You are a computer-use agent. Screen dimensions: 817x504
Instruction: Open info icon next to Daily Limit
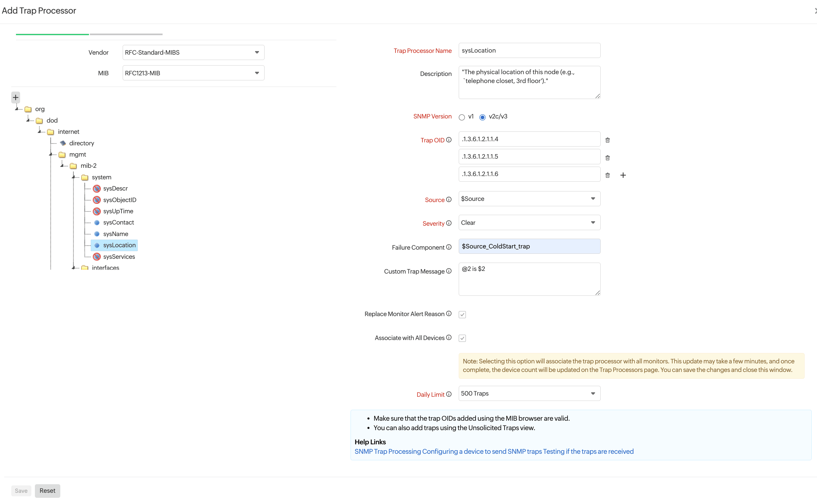pyautogui.click(x=448, y=394)
